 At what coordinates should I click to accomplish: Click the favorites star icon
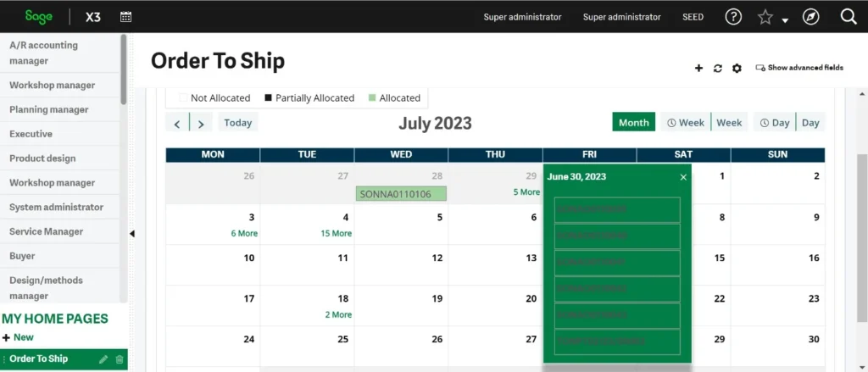point(765,17)
